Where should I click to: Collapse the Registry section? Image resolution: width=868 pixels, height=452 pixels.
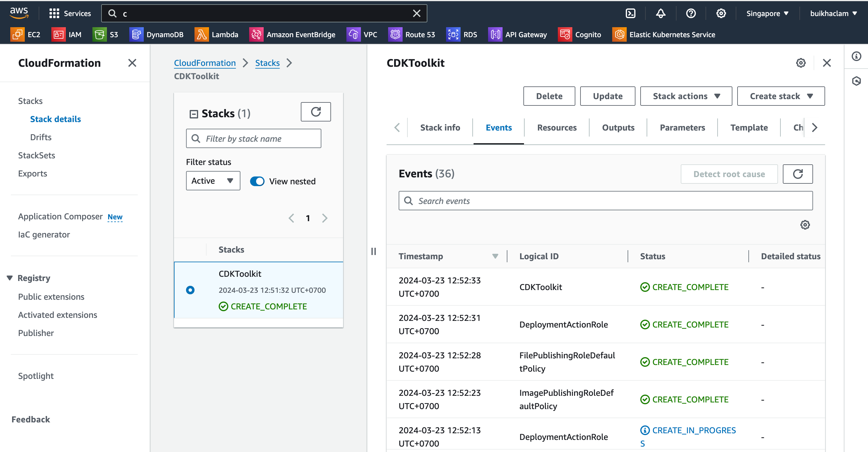[x=9, y=278]
